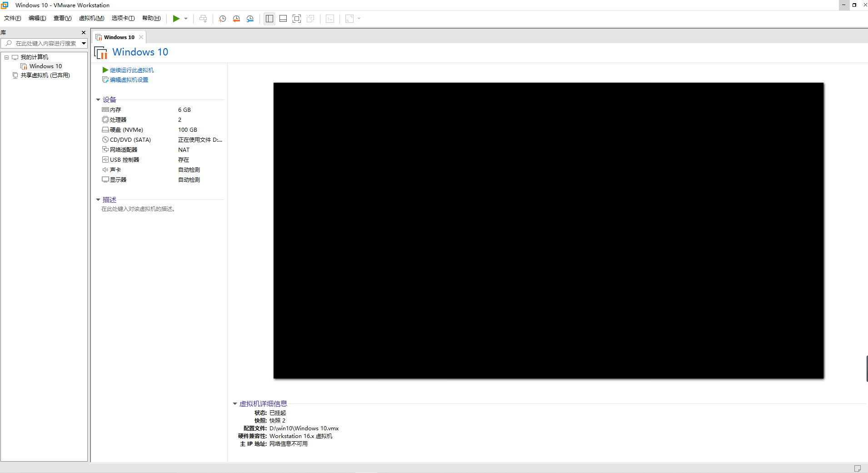Toggle the library sidebar view icon
The image size is (868, 473).
pyautogui.click(x=269, y=19)
